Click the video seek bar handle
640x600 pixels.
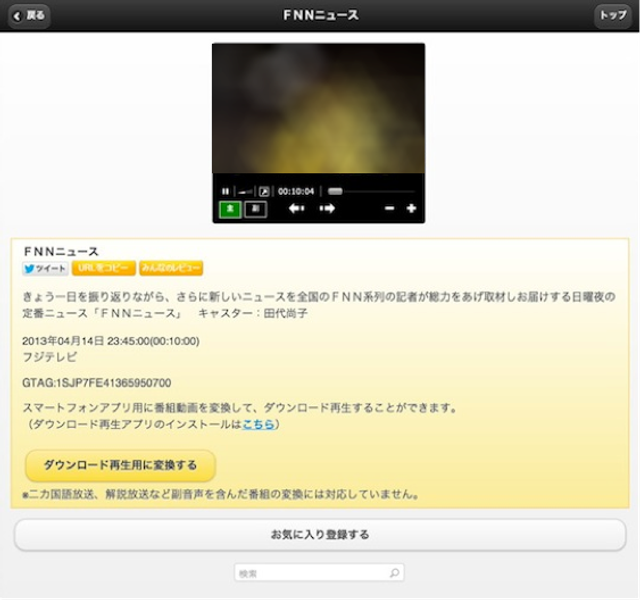click(x=336, y=191)
